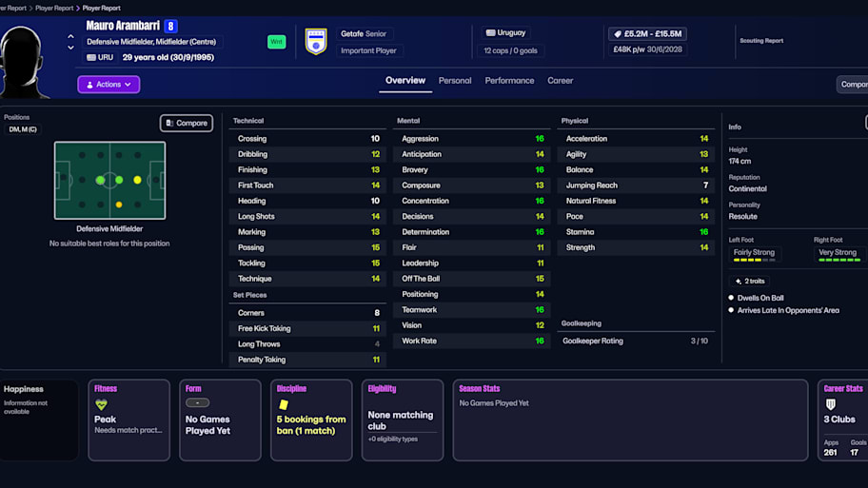The image size is (868, 488).
Task: Open the Form No Games Played card
Action: [220, 420]
